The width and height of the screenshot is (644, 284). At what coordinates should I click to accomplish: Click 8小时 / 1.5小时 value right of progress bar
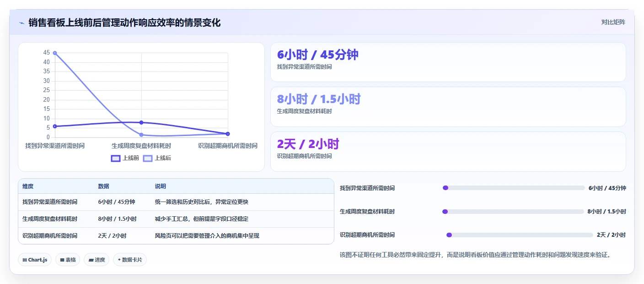(x=606, y=211)
